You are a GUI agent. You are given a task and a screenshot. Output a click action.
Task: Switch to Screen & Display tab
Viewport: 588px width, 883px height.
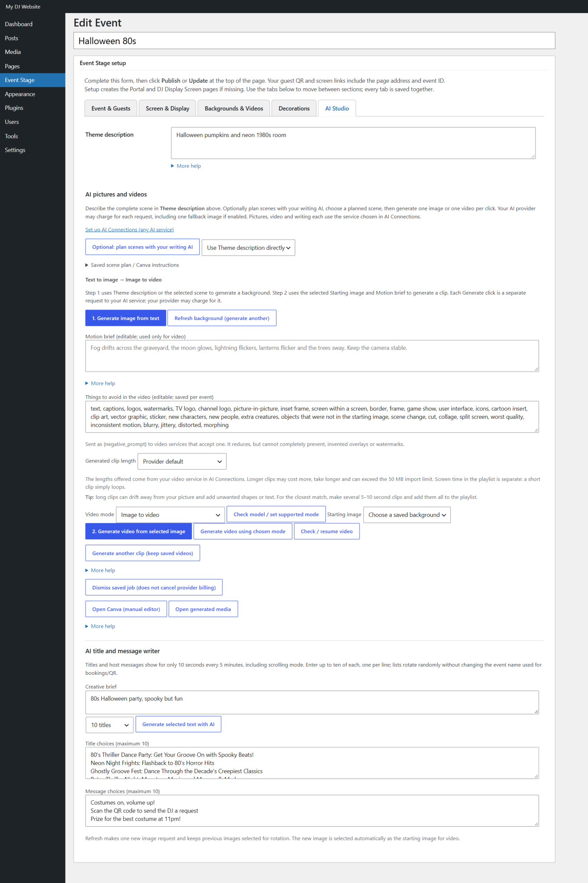(167, 108)
